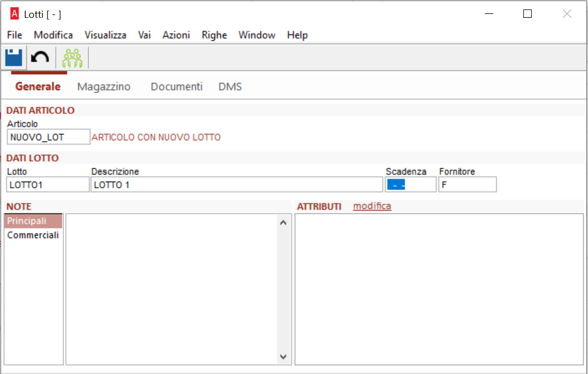Open the Azioni menu
The image size is (588, 374).
[176, 35]
